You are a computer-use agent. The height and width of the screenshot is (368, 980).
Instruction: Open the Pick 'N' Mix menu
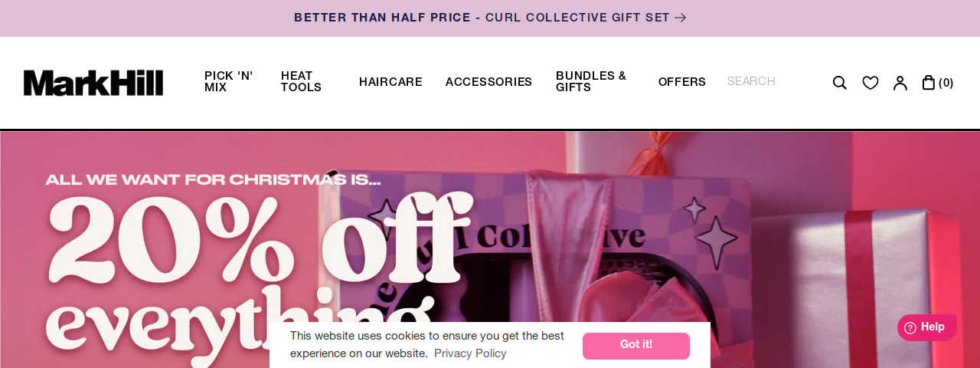(x=228, y=82)
